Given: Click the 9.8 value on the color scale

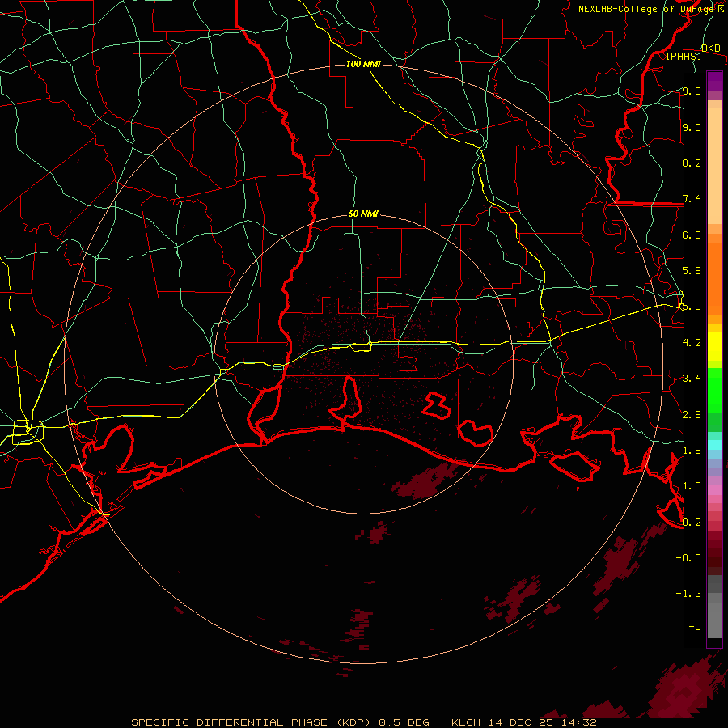Looking at the screenshot, I should click(692, 91).
